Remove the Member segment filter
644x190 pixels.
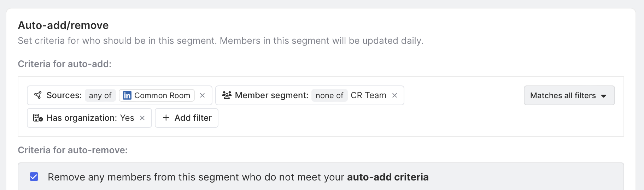[x=395, y=95]
